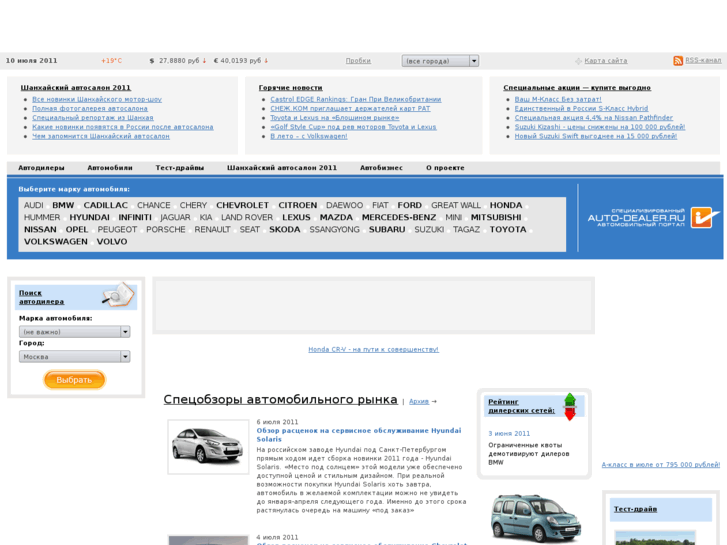The width and height of the screenshot is (727, 545).
Task: Open the RSS-канал link
Action: click(703, 60)
